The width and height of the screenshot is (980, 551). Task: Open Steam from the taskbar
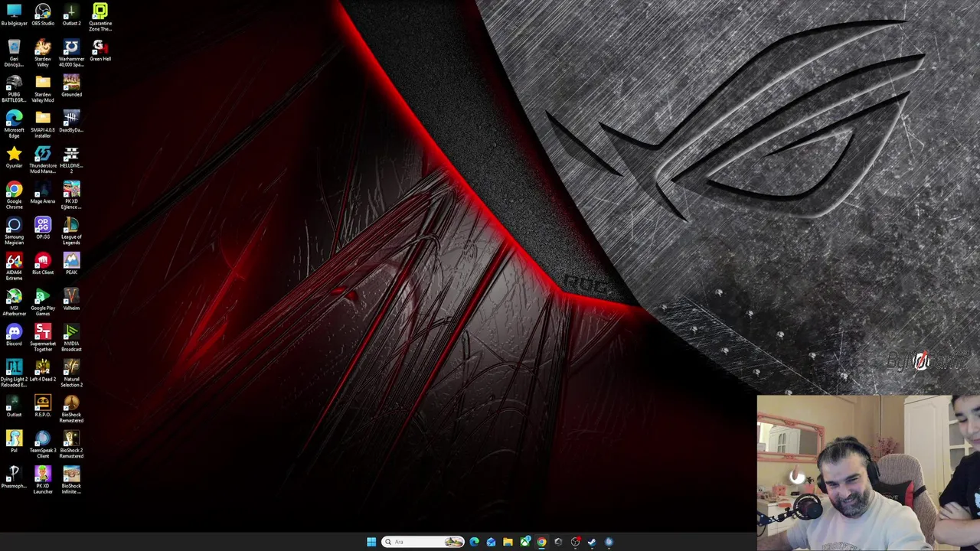tap(592, 542)
